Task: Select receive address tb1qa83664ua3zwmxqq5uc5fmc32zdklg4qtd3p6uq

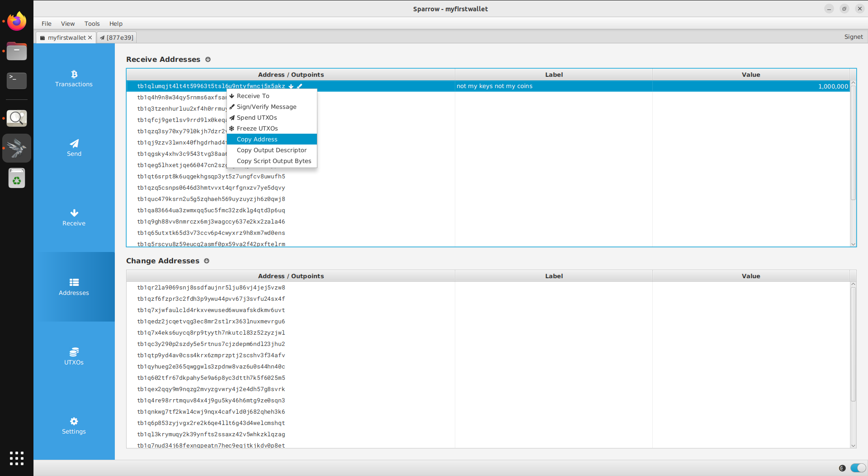Action: tap(211, 210)
